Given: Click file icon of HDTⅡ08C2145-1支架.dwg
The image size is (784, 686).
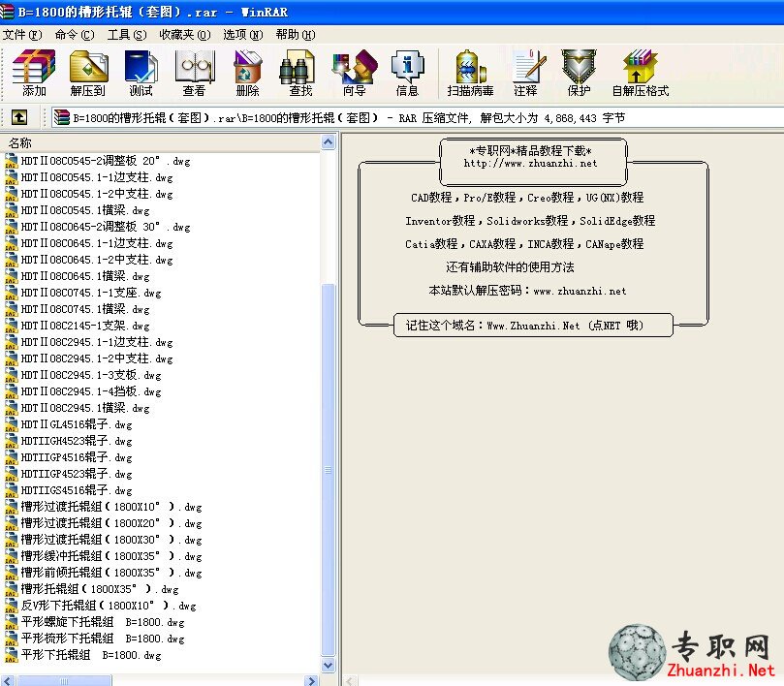Looking at the screenshot, I should 11,326.
